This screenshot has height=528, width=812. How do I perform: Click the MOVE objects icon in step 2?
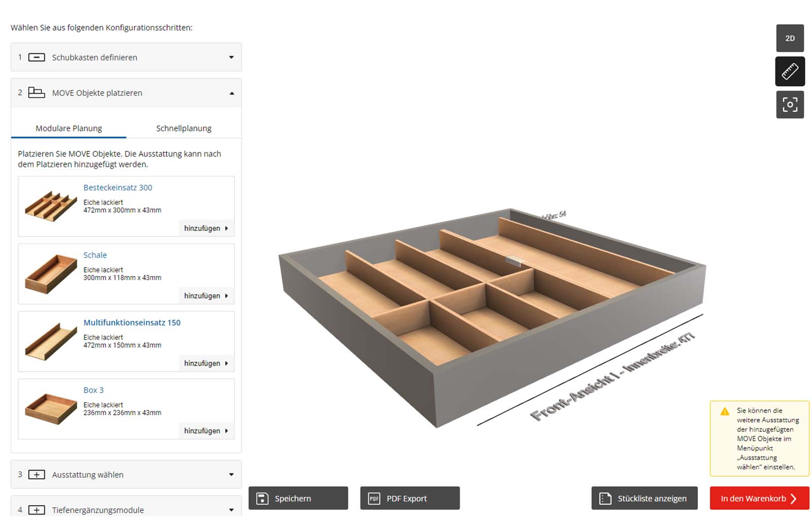36,93
